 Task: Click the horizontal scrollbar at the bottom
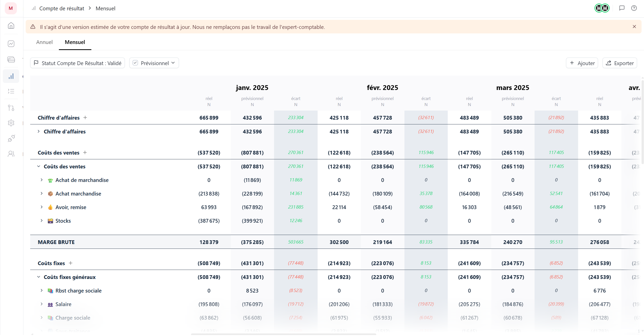pyautogui.click(x=283, y=334)
